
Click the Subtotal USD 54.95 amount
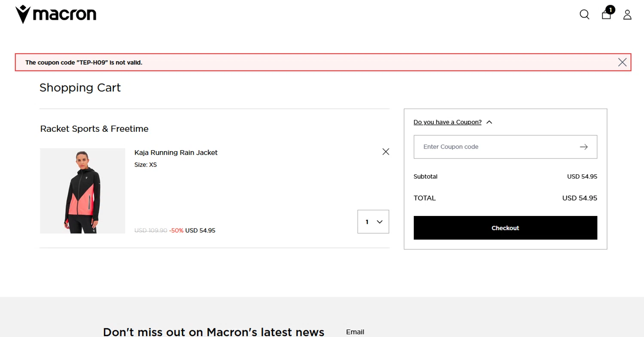582,176
